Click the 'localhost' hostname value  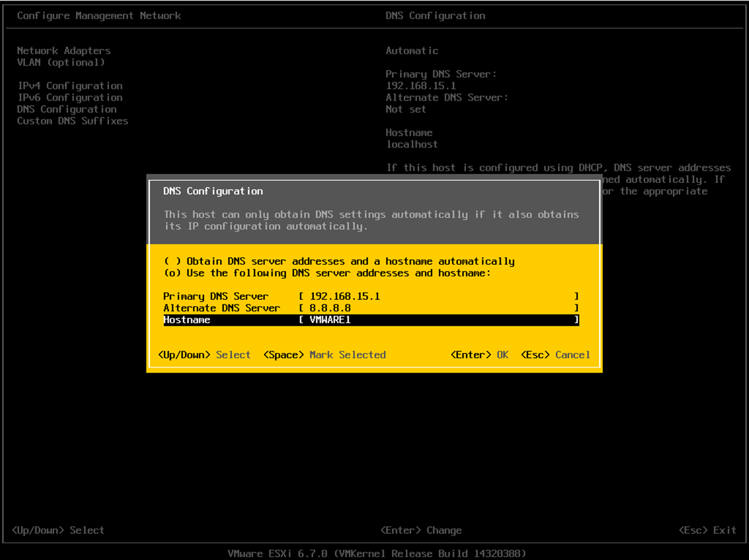pos(412,145)
